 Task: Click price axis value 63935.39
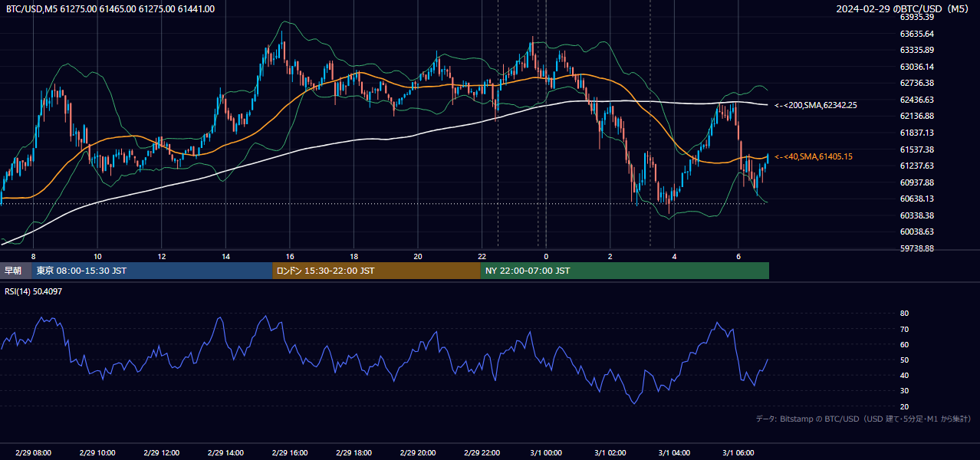[916, 17]
